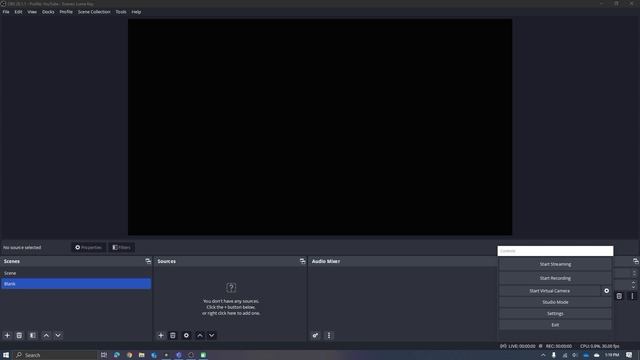Select the 'Scene' item in Scenes list

tap(76, 273)
